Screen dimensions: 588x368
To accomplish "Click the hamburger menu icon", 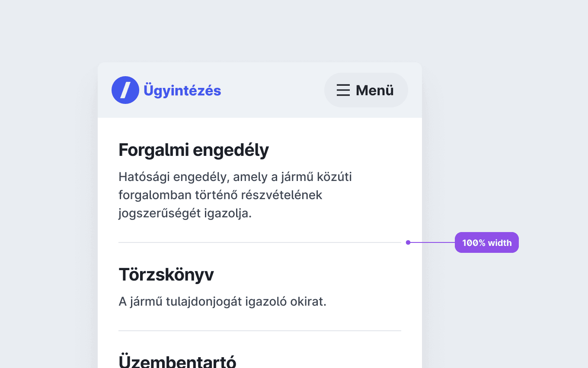I will [x=343, y=90].
